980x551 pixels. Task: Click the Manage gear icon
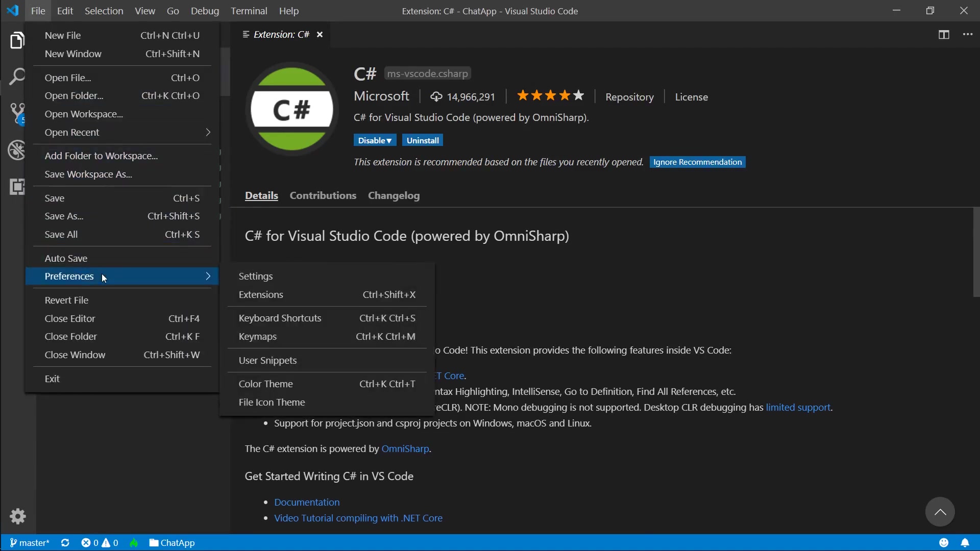[x=18, y=516]
